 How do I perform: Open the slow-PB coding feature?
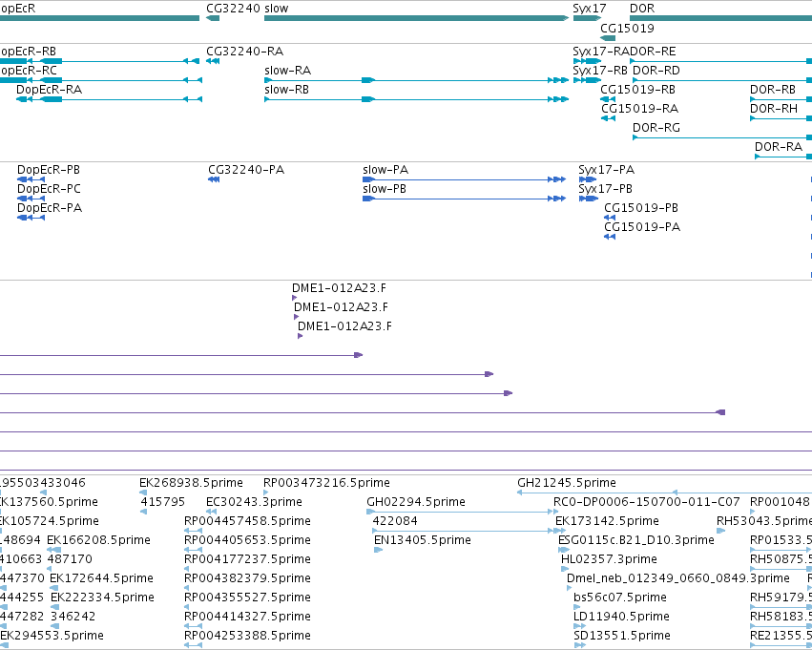[x=385, y=190]
